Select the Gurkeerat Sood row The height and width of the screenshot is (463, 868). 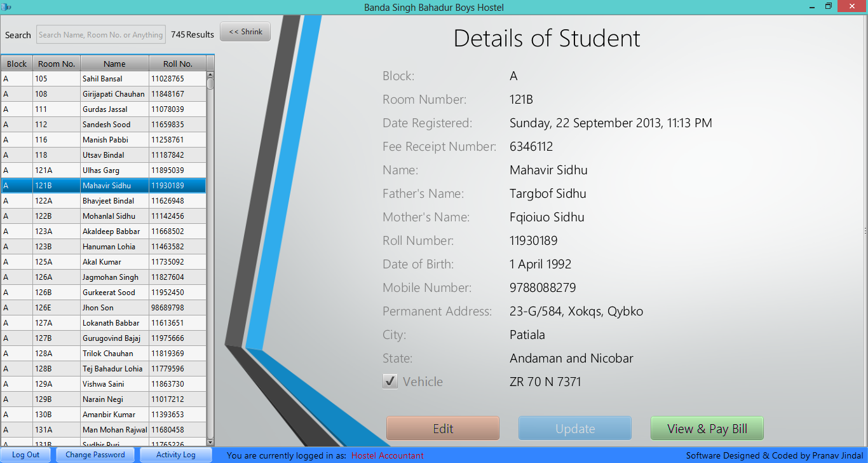pyautogui.click(x=104, y=293)
